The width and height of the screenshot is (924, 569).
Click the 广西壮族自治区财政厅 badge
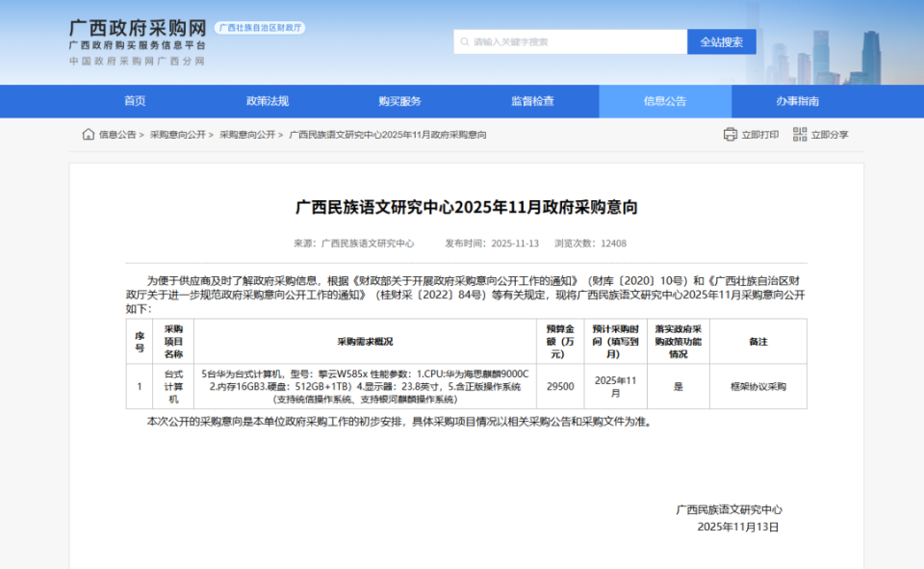tap(262, 27)
